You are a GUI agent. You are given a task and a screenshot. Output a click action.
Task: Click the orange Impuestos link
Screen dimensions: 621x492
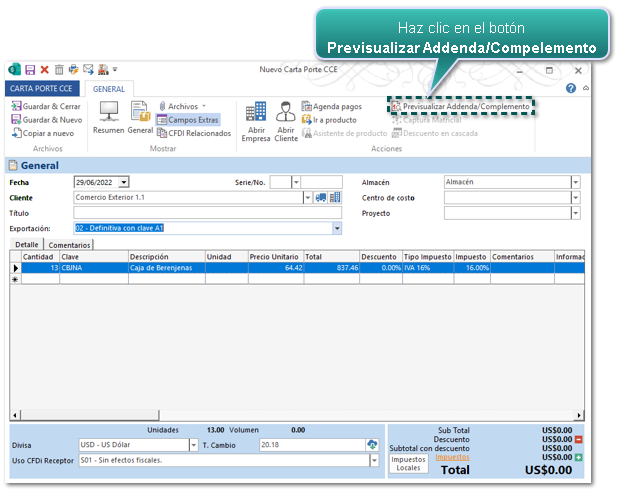click(451, 457)
